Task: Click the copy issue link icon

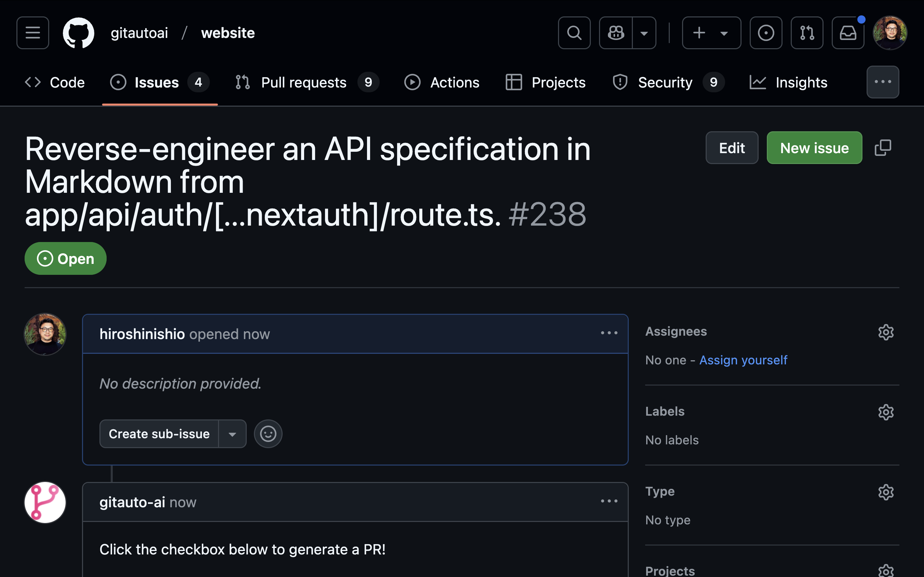Action: (883, 148)
